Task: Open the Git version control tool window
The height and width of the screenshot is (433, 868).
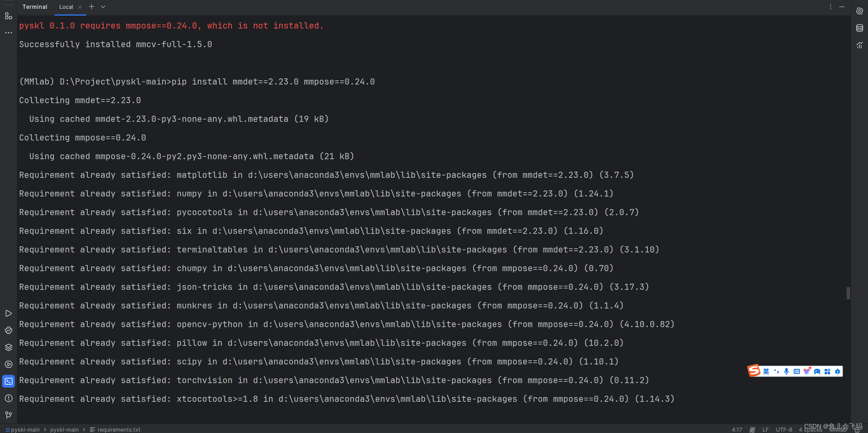Action: click(x=8, y=415)
